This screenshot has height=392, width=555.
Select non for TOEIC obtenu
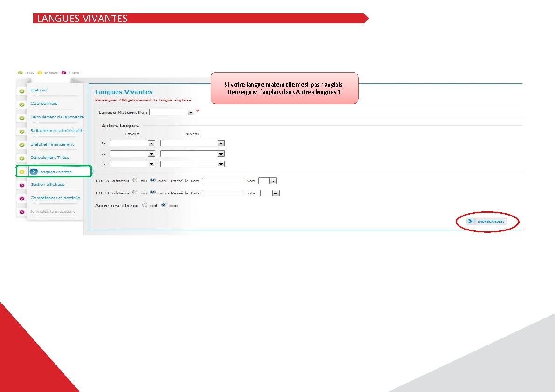(153, 180)
